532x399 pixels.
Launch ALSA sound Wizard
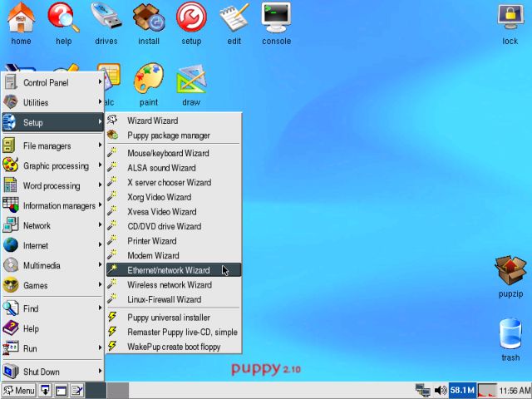(x=174, y=168)
